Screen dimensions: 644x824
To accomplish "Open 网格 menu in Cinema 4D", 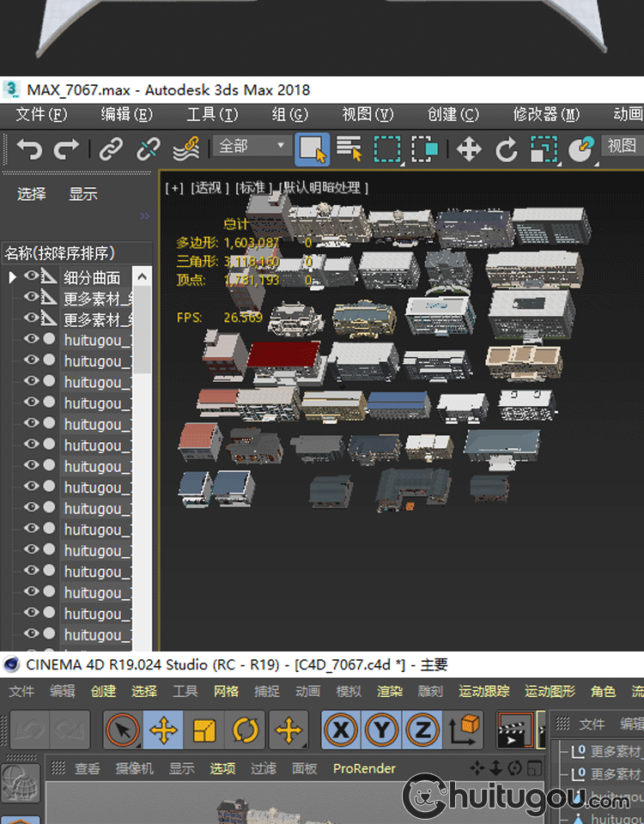I will pos(226,691).
